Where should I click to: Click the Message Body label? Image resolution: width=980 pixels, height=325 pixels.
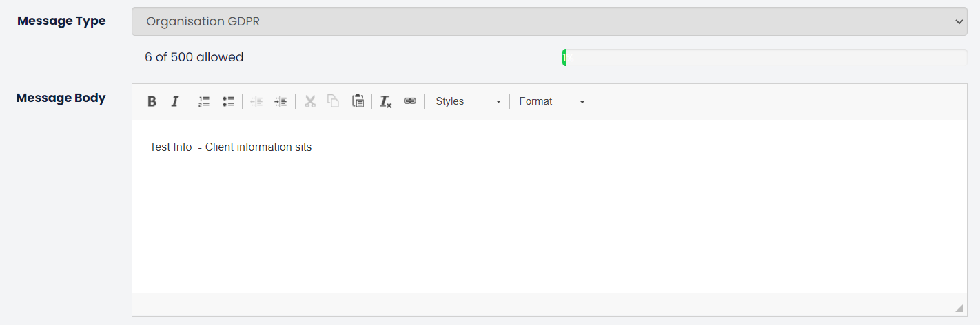(x=61, y=98)
